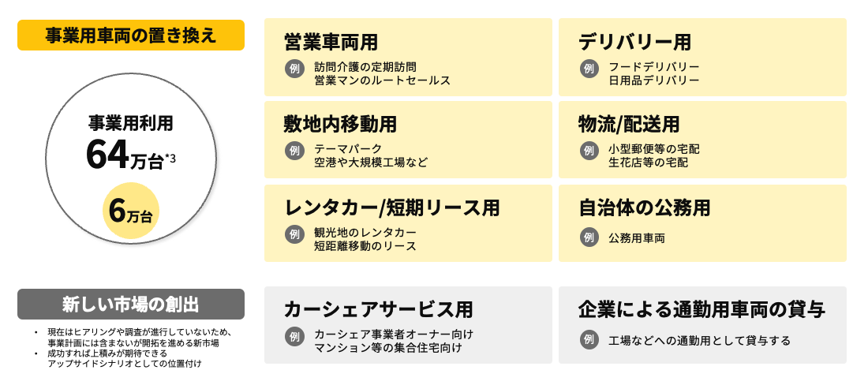Click the レンタカー/短期リース用 heading
The height and width of the screenshot is (385, 868).
(392, 207)
